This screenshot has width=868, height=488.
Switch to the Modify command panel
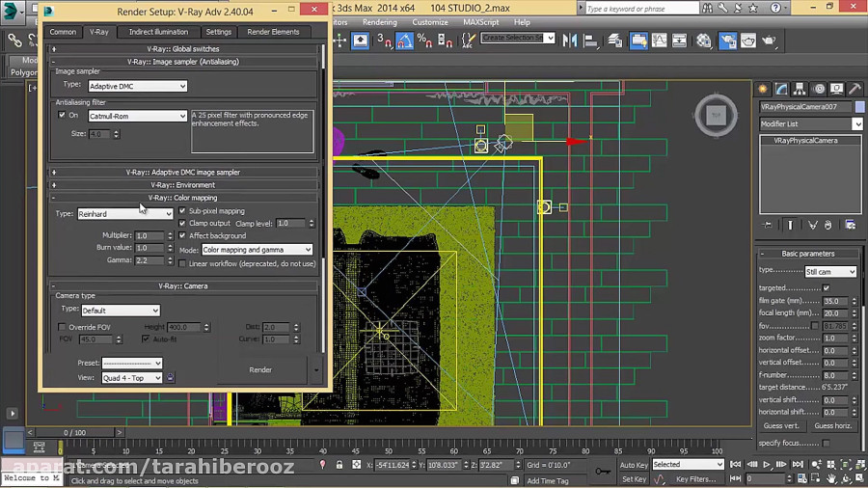781,89
